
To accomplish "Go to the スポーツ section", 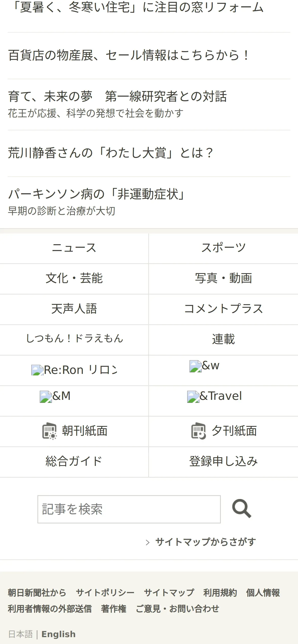I will tap(223, 248).
